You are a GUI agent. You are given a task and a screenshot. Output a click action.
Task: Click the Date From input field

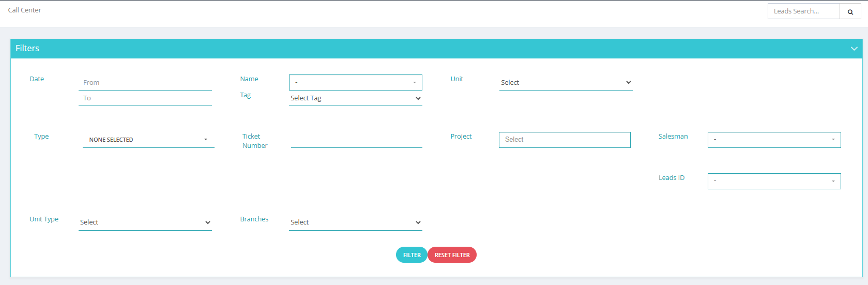(x=145, y=83)
